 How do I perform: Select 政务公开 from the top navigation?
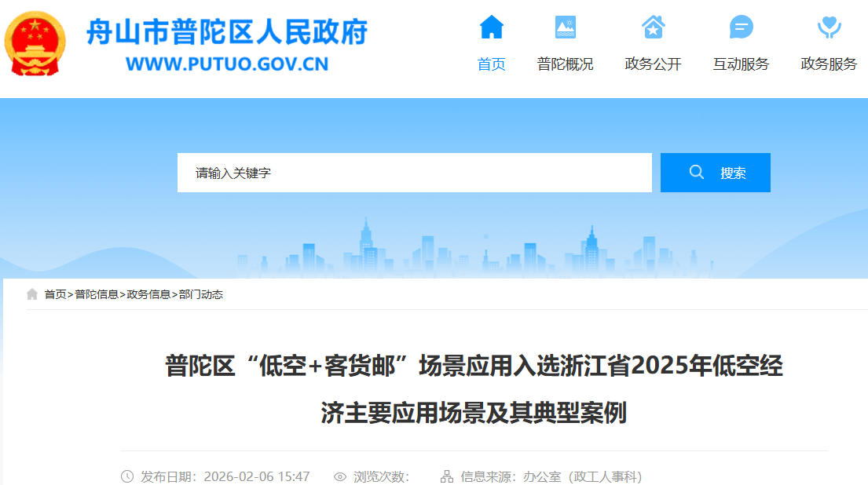pos(652,64)
